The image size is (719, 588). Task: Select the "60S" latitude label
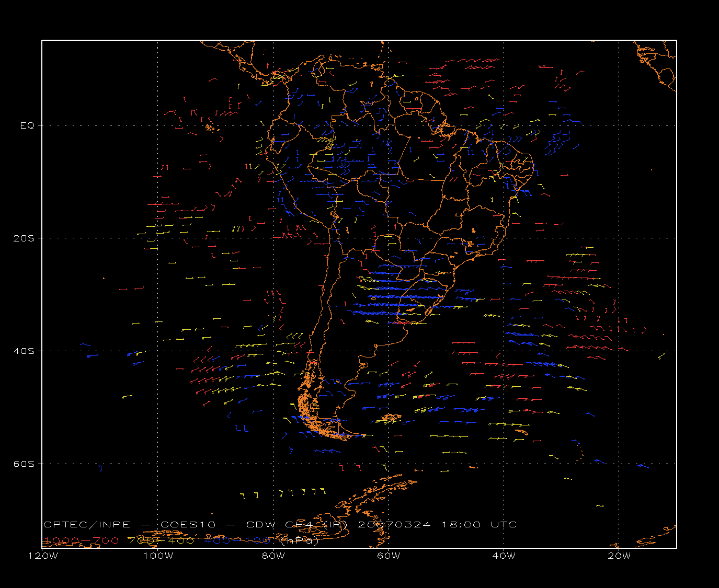(x=24, y=464)
